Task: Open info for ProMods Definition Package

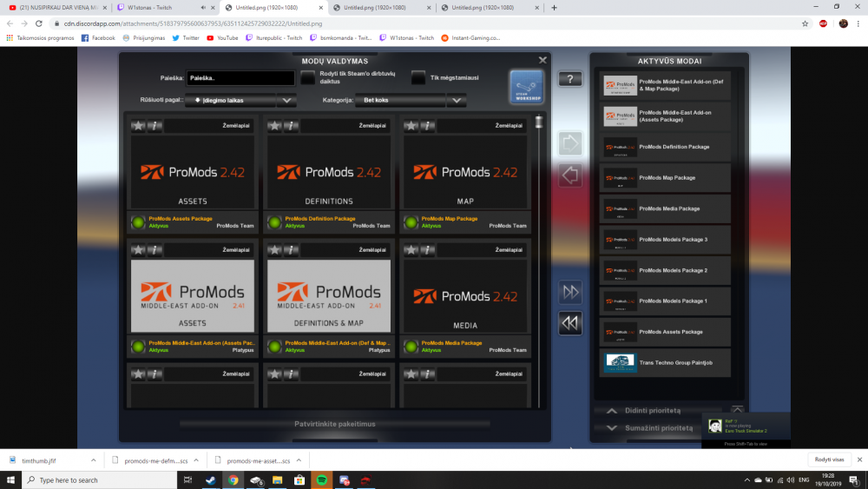Action: click(x=291, y=126)
